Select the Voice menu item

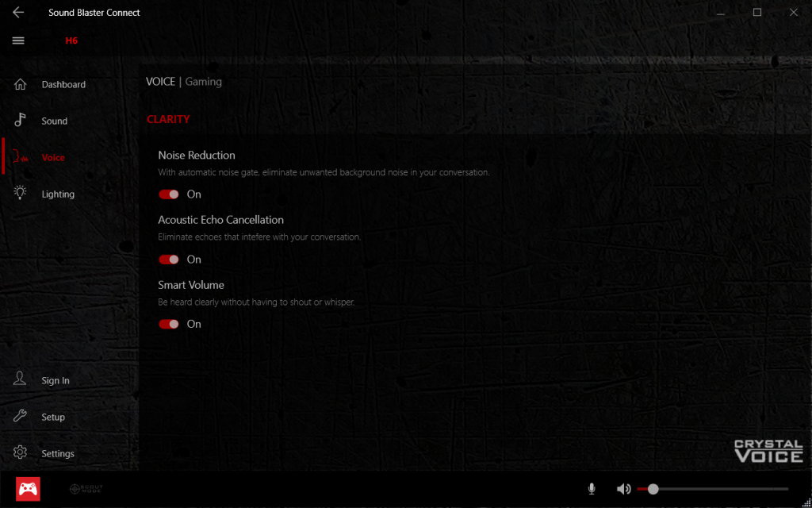click(x=53, y=158)
